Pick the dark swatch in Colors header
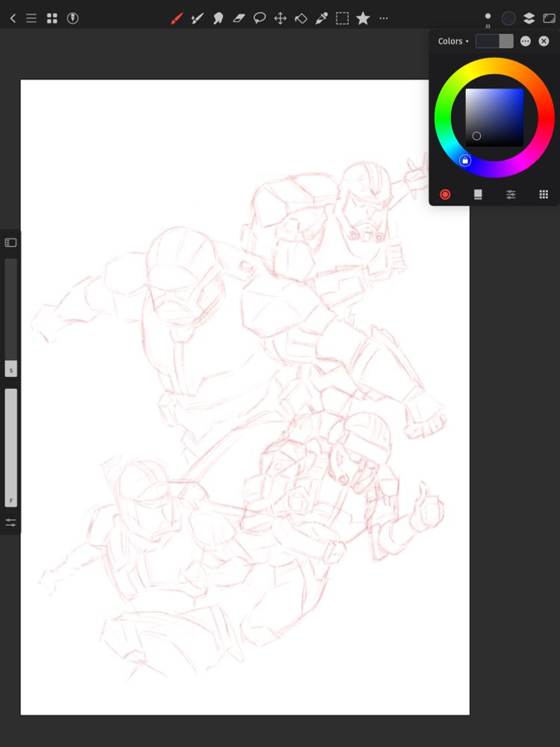 487,41
